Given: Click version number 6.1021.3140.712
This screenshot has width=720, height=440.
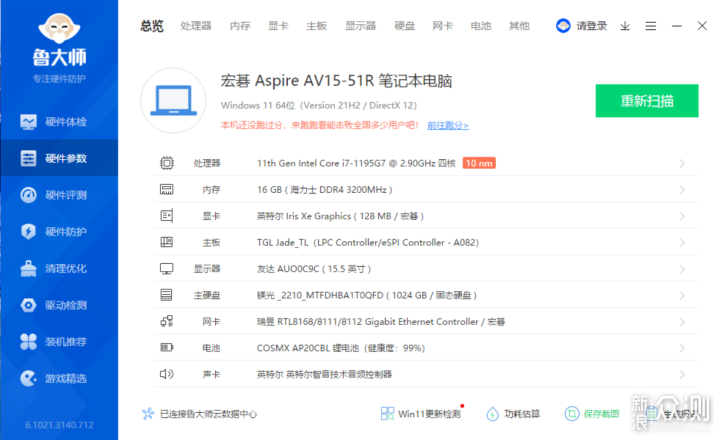Looking at the screenshot, I should coord(59,425).
